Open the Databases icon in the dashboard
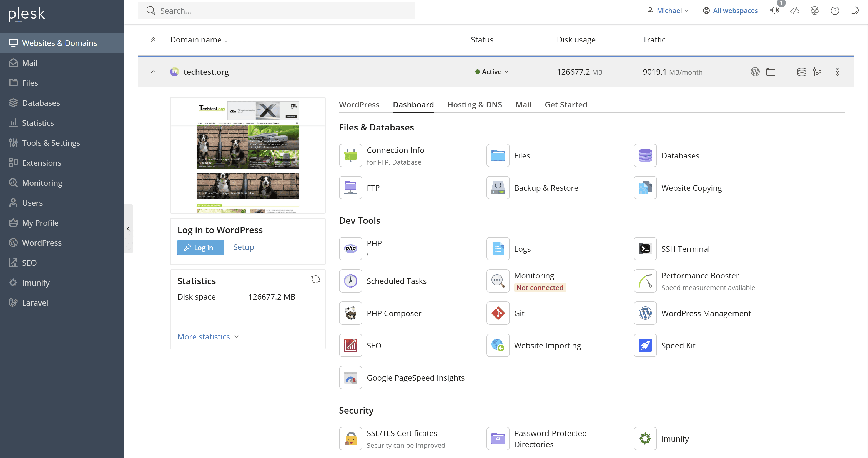The width and height of the screenshot is (868, 458). click(645, 156)
